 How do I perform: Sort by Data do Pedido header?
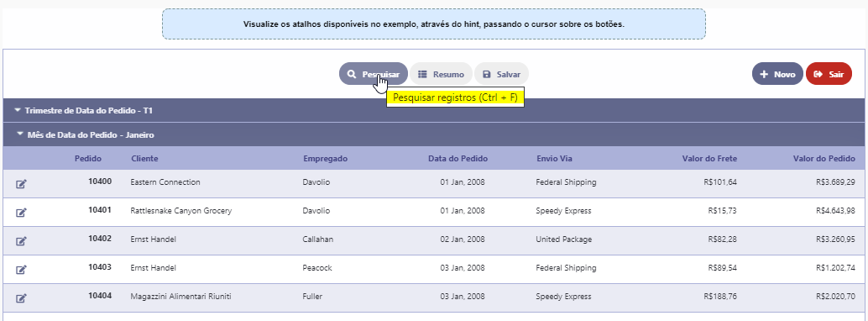(458, 159)
